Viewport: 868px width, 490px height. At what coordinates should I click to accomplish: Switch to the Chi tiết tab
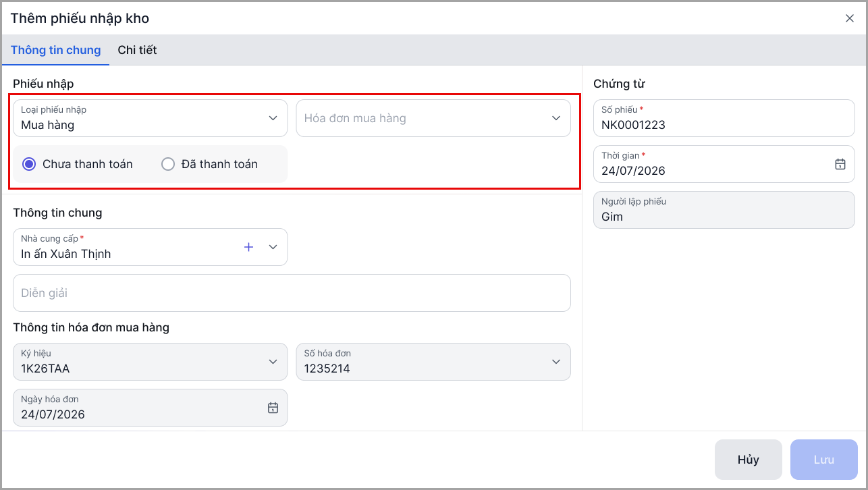(x=137, y=50)
